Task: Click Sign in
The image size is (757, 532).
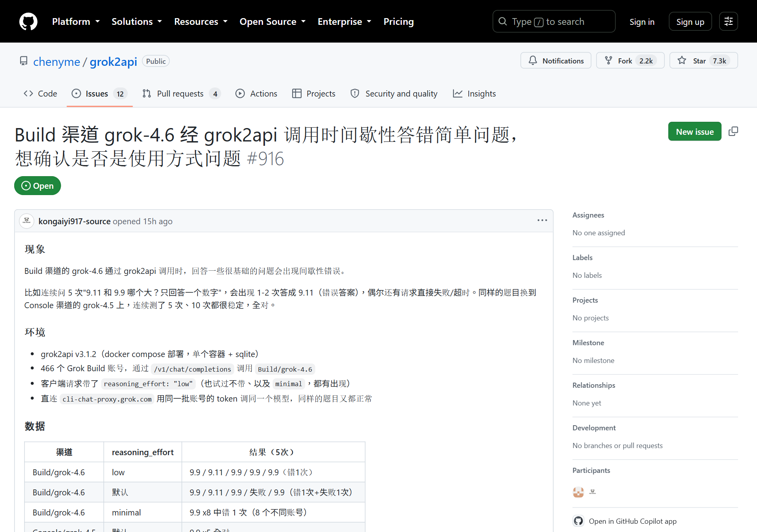Action: [642, 22]
